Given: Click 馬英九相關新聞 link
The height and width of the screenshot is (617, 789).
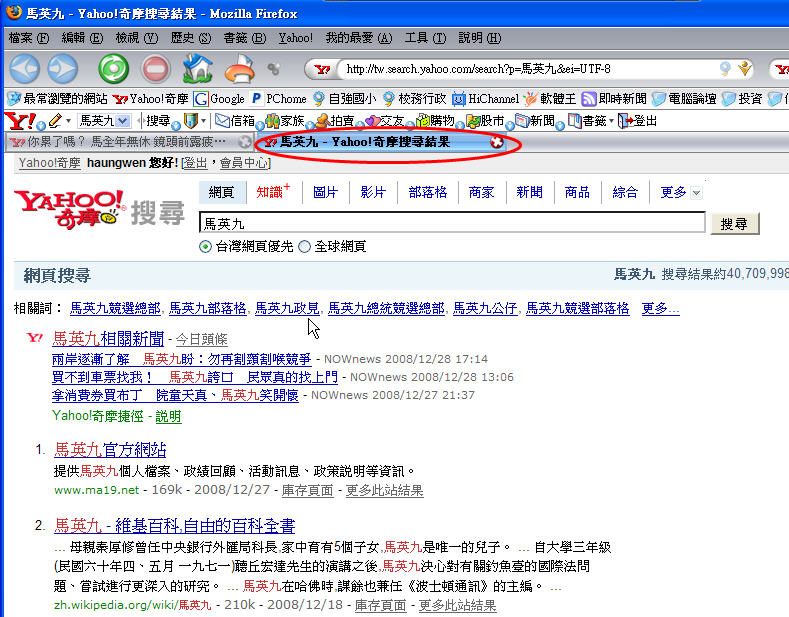Looking at the screenshot, I should [x=108, y=339].
